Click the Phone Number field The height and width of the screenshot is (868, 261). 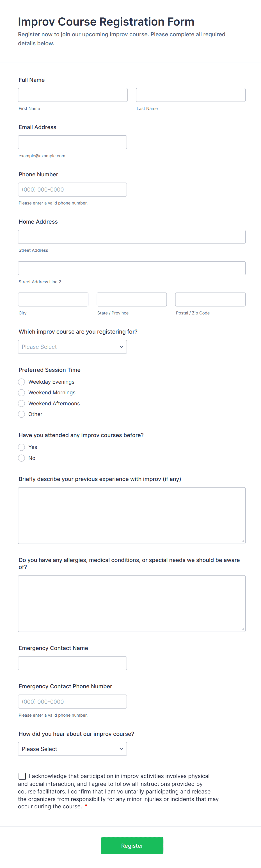click(x=72, y=189)
